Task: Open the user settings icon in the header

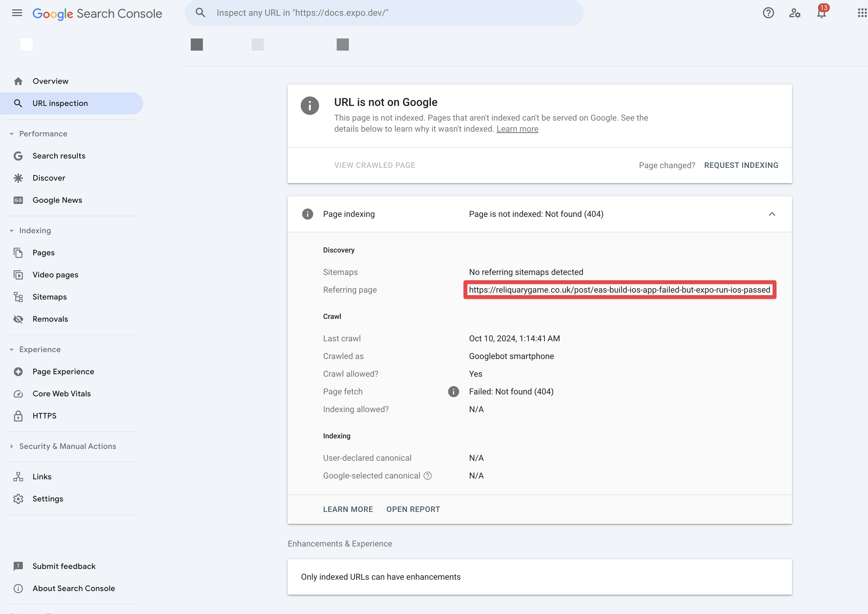Action: coord(795,13)
